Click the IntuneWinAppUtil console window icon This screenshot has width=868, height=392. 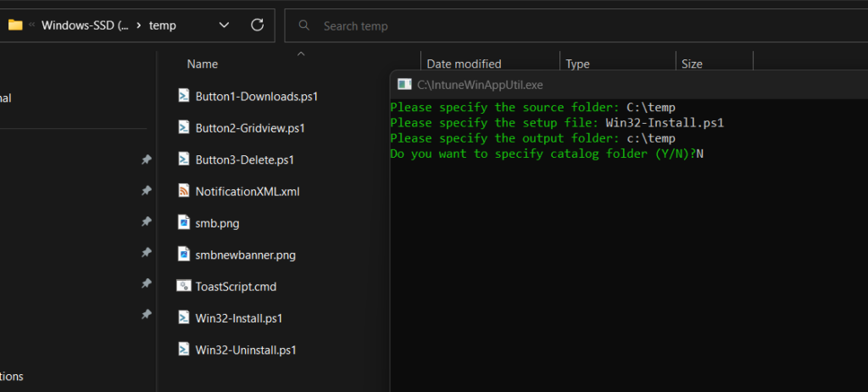click(405, 84)
